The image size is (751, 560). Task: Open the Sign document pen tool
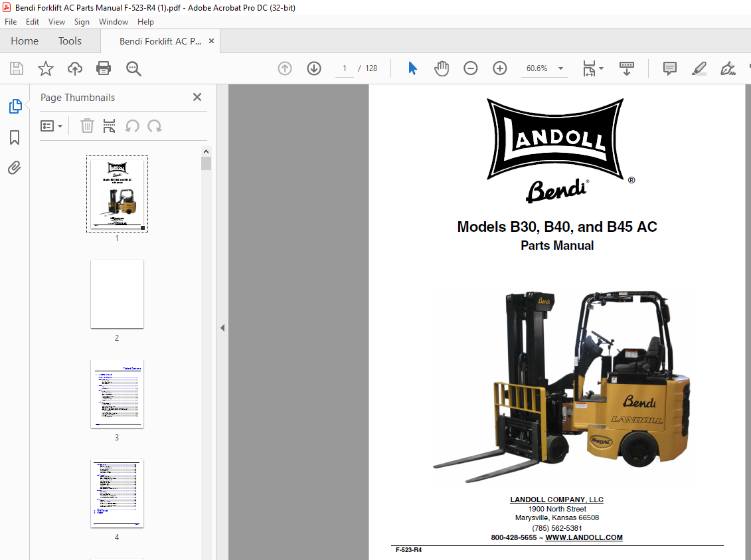728,68
